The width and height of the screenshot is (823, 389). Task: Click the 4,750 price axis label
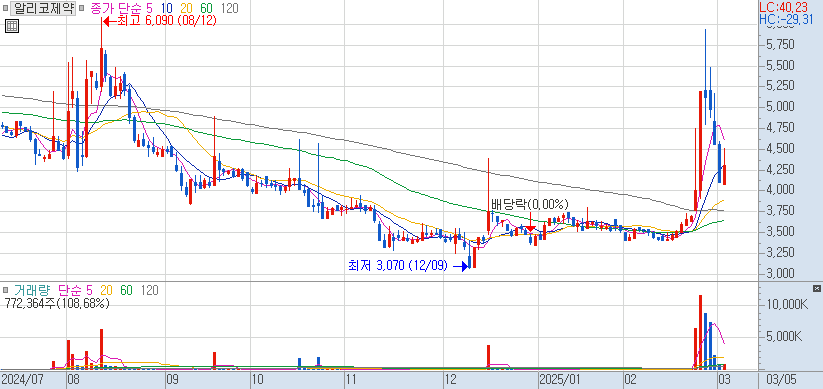(779, 128)
